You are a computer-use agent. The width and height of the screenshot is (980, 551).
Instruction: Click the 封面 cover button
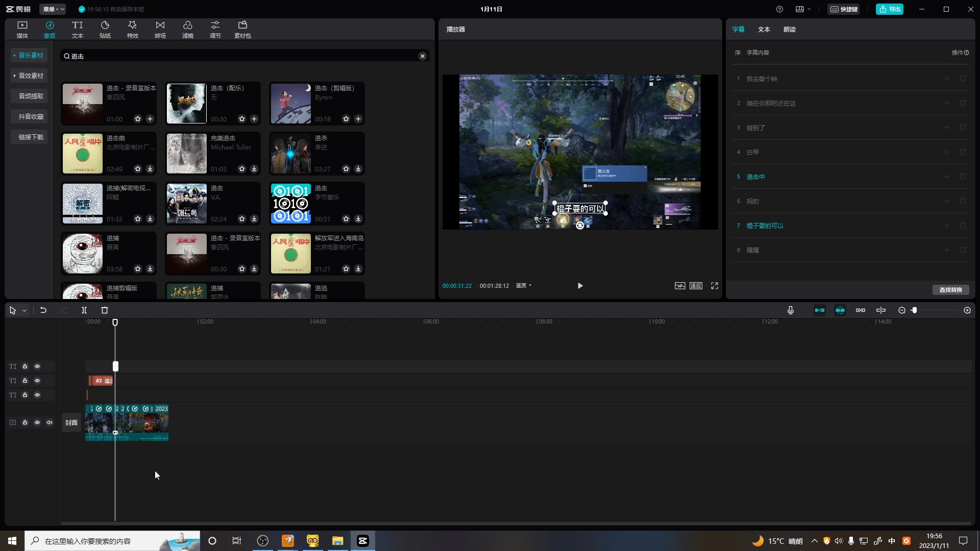point(71,422)
